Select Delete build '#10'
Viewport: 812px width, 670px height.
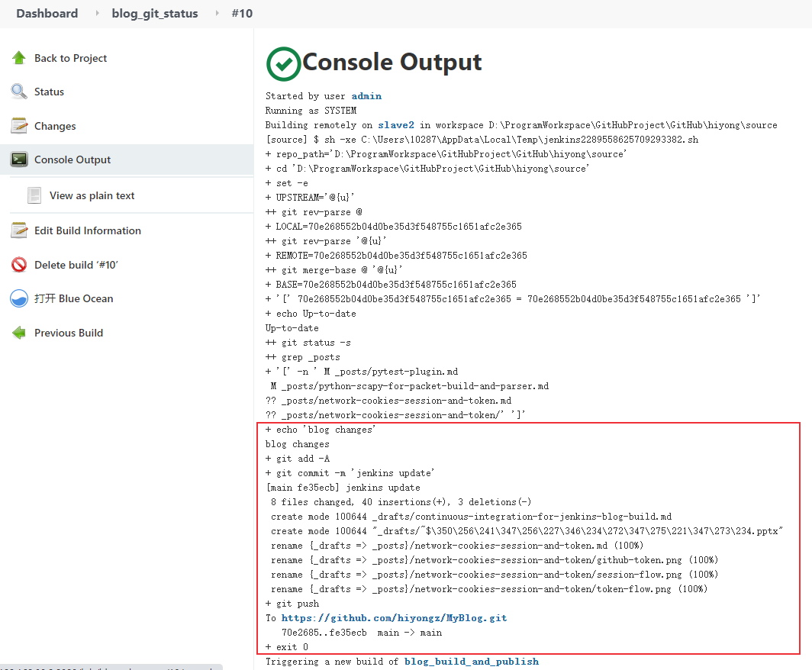[x=76, y=265]
